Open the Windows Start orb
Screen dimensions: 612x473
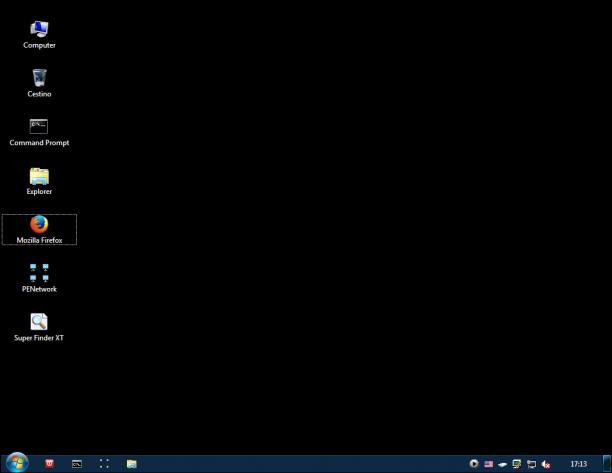pyautogui.click(x=17, y=463)
